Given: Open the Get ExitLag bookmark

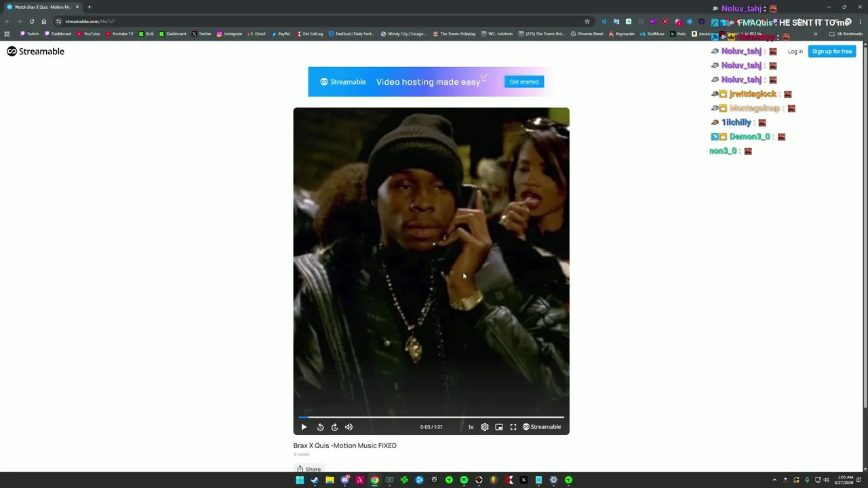Looking at the screenshot, I should coord(309,34).
